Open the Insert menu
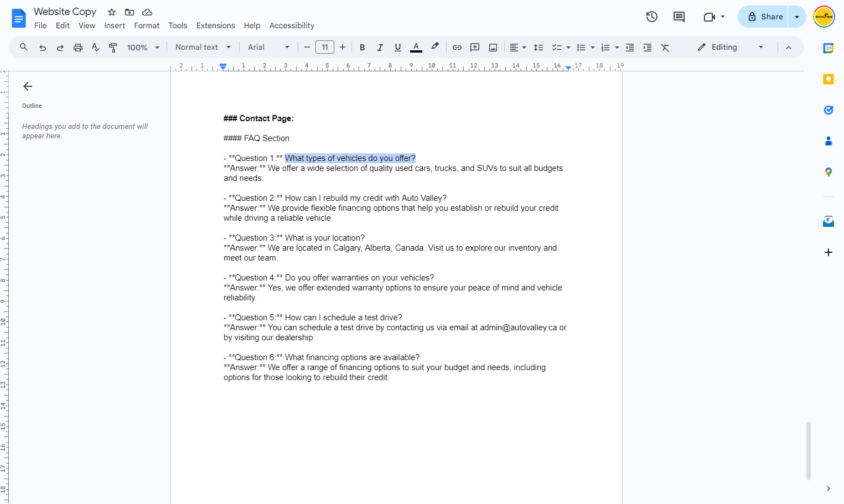844x504 pixels. pos(115,25)
